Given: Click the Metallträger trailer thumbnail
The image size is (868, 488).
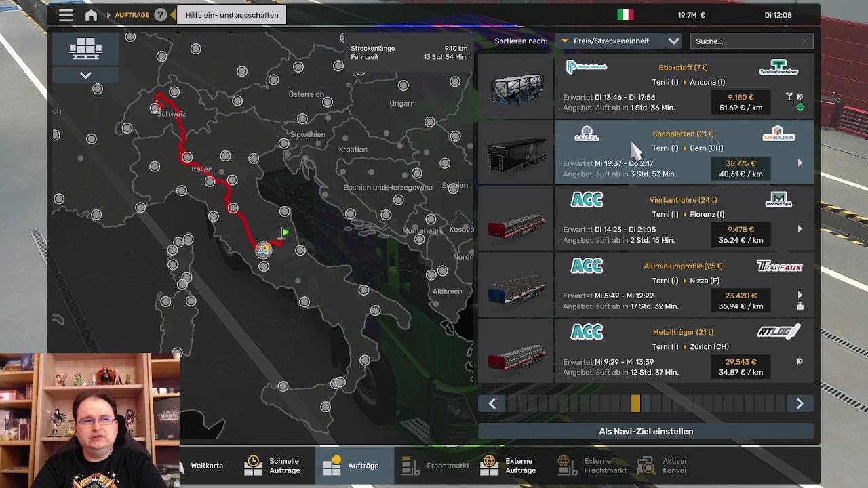Looking at the screenshot, I should [517, 351].
